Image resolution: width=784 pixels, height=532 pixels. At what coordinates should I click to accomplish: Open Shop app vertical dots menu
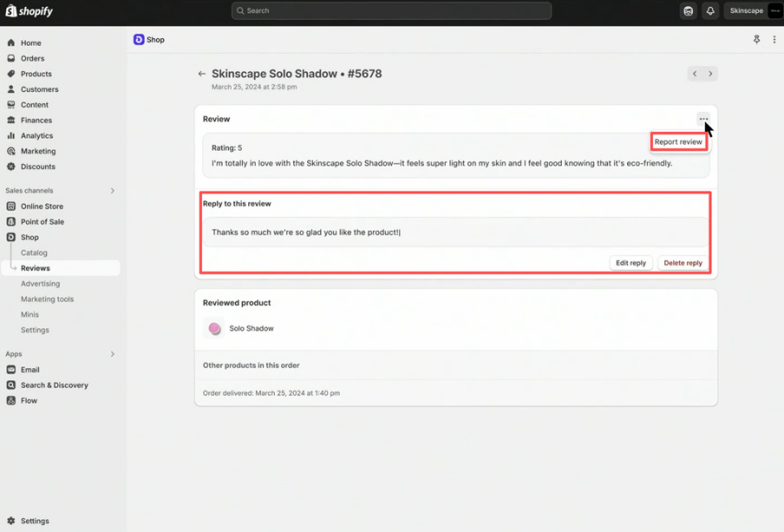tap(774, 40)
